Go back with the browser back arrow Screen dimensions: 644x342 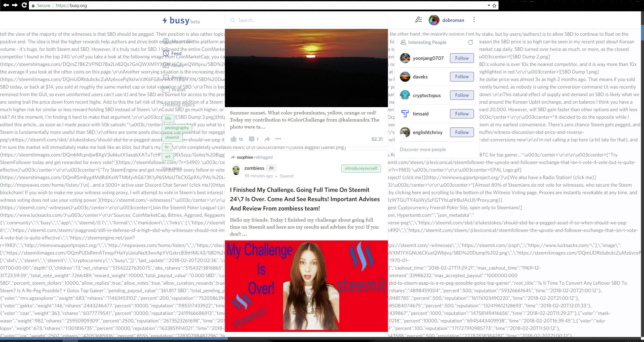[x=6, y=5]
